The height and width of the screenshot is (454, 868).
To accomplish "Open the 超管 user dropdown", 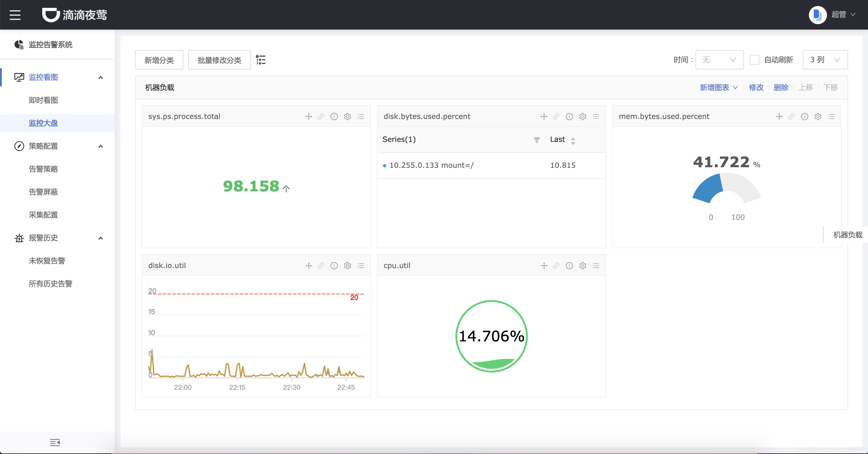I will 843,14.
